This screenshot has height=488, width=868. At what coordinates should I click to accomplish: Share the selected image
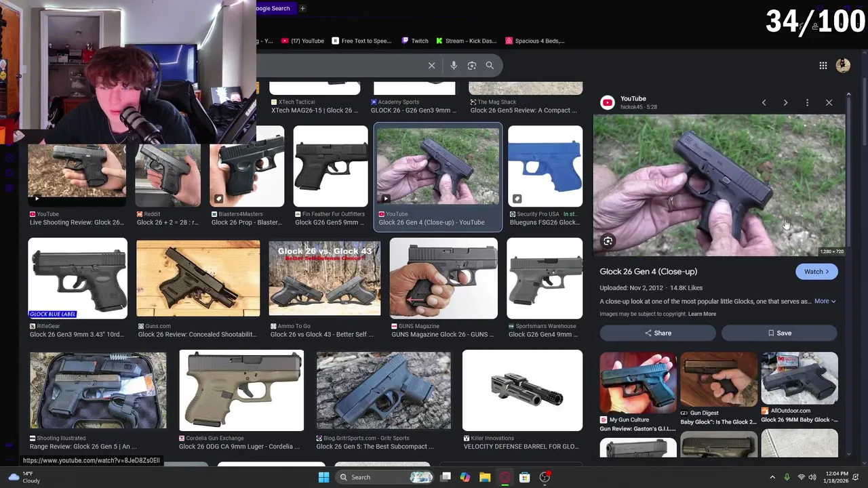coord(658,333)
